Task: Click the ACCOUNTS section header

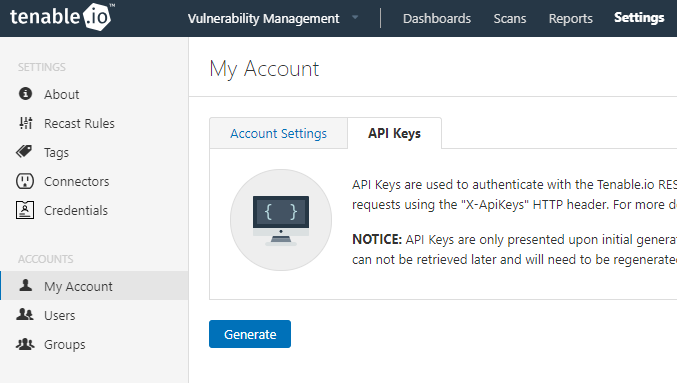Action: pyautogui.click(x=45, y=259)
